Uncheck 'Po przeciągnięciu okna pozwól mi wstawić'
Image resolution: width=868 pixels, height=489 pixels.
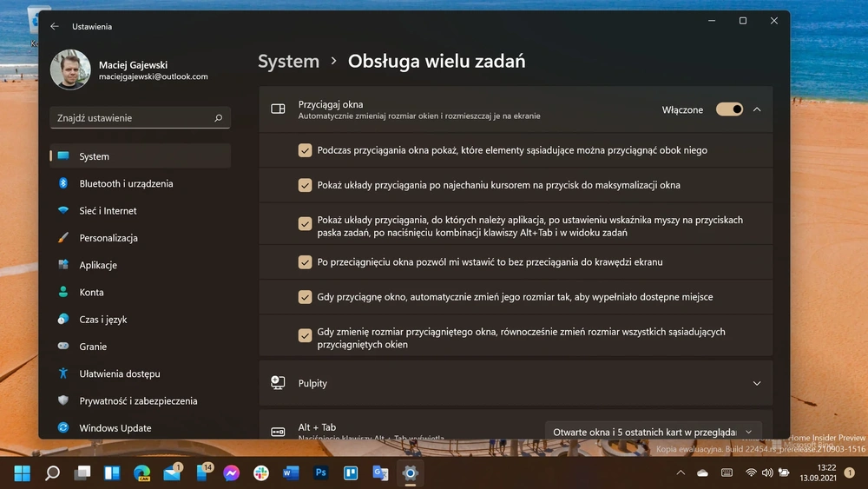tap(305, 262)
